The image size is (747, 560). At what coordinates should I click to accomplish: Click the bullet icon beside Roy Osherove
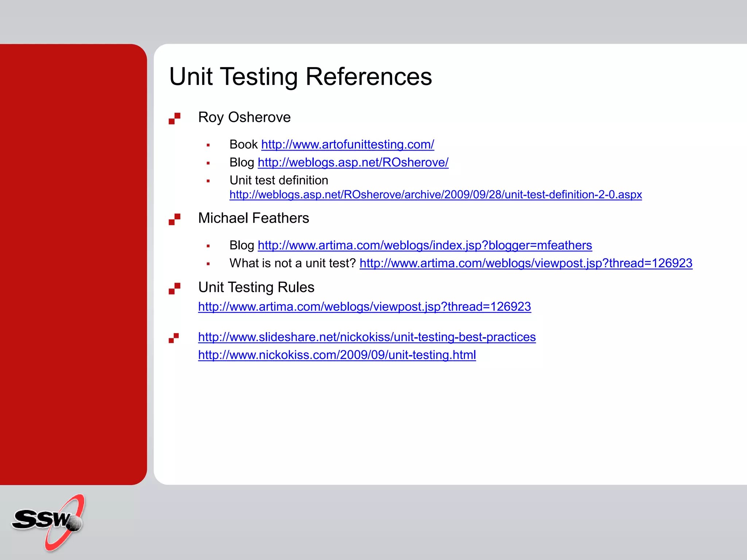[x=174, y=118]
